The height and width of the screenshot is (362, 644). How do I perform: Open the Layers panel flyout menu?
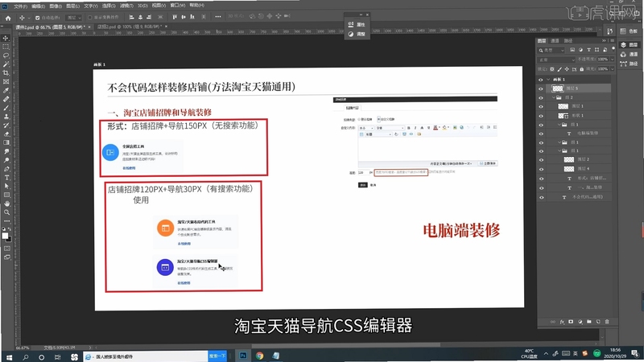[x=612, y=41]
